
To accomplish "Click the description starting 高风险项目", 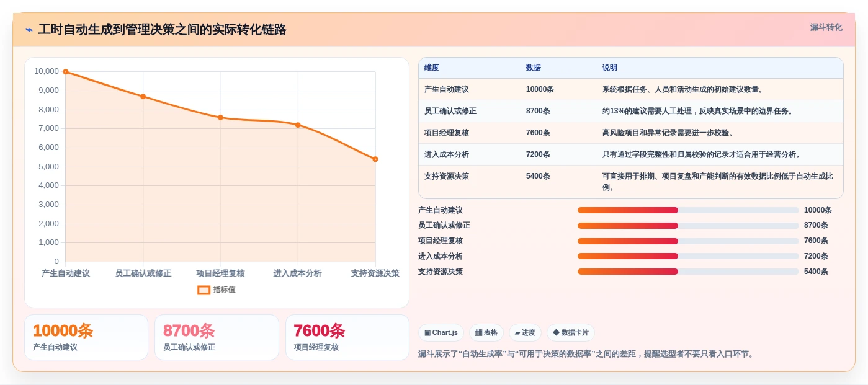I will (x=668, y=133).
